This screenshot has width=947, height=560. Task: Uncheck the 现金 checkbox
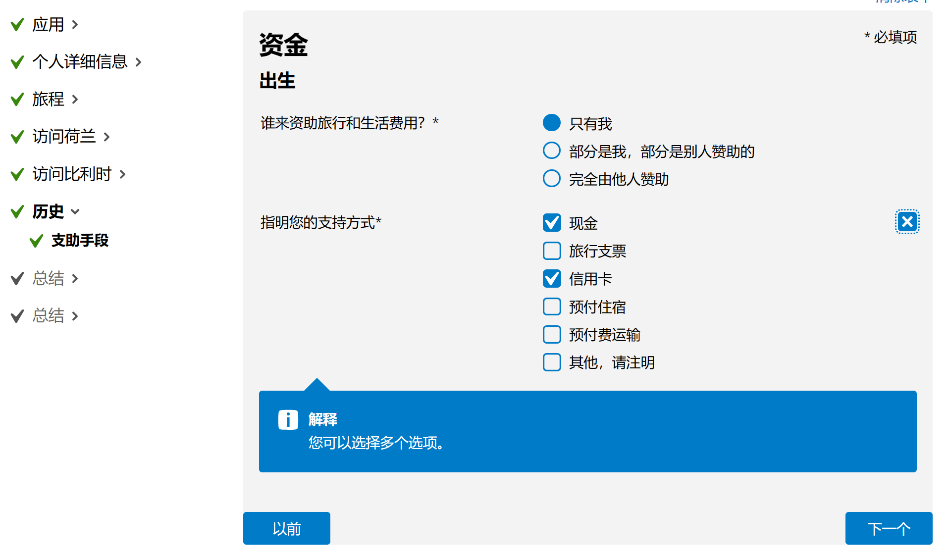[552, 223]
